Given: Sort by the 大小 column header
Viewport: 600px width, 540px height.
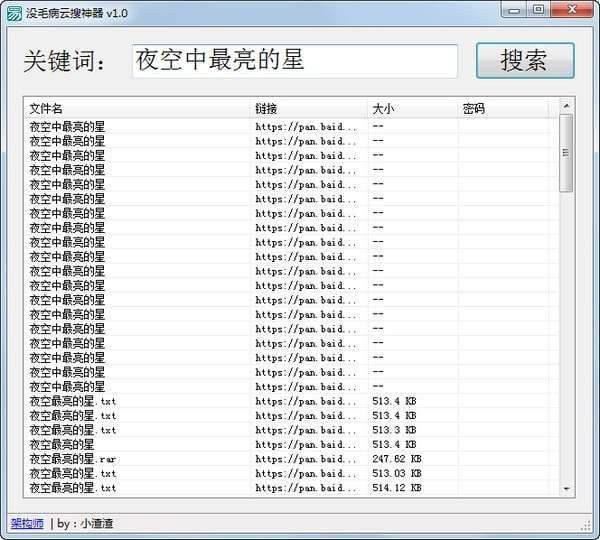Looking at the screenshot, I should pos(413,109).
